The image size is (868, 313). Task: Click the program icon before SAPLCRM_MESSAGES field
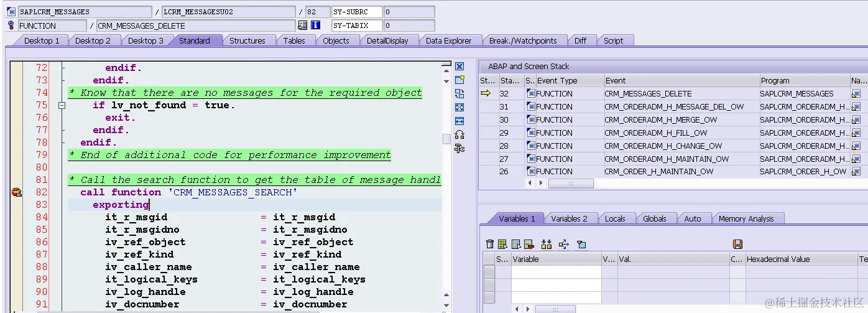click(11, 12)
